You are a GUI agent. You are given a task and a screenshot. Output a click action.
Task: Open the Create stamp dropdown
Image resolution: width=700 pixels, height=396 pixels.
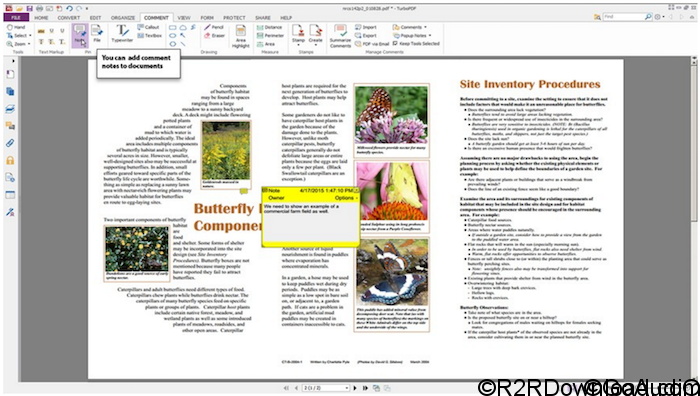coord(315,45)
